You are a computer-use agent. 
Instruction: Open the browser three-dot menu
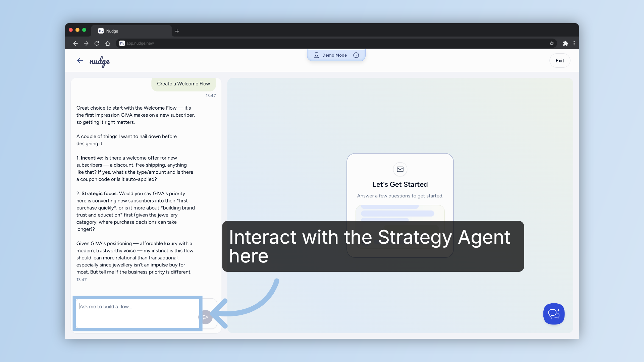tap(574, 43)
